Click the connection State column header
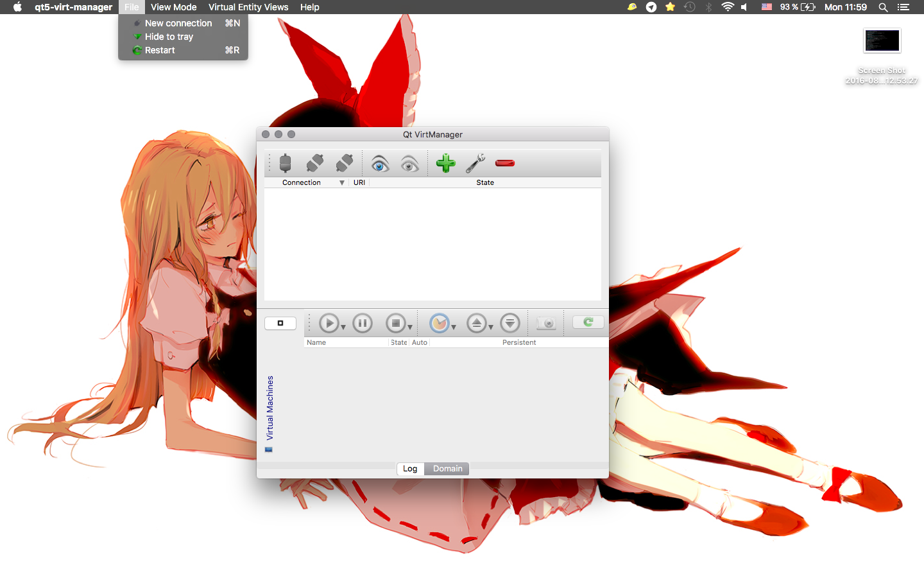The image size is (924, 578). click(485, 183)
